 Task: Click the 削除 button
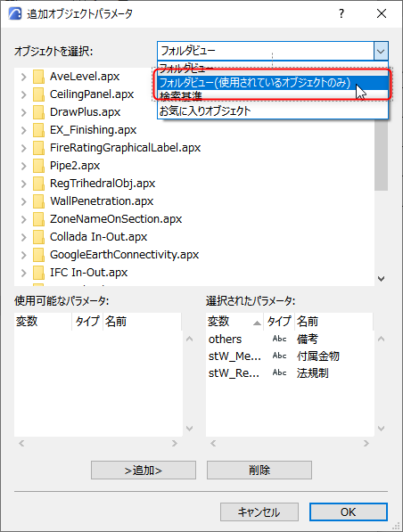point(259,470)
